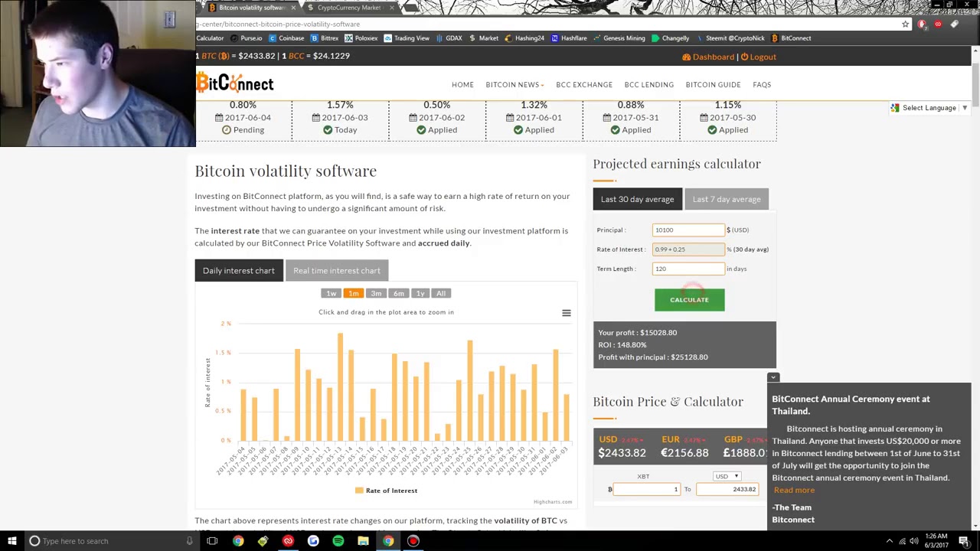The image size is (980, 551).
Task: Click the Cortana microphone icon
Action: pos(189,541)
